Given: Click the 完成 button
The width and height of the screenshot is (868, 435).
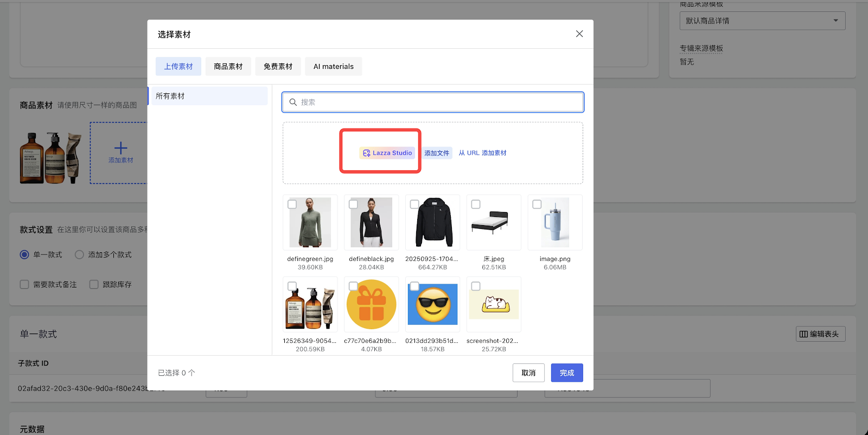Looking at the screenshot, I should (566, 373).
